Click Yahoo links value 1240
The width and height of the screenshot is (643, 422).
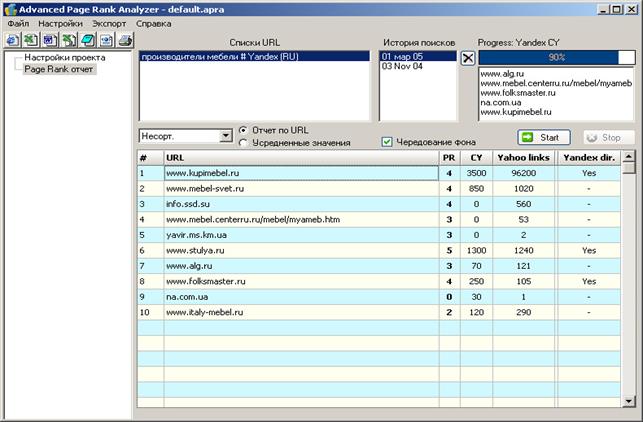(x=524, y=251)
